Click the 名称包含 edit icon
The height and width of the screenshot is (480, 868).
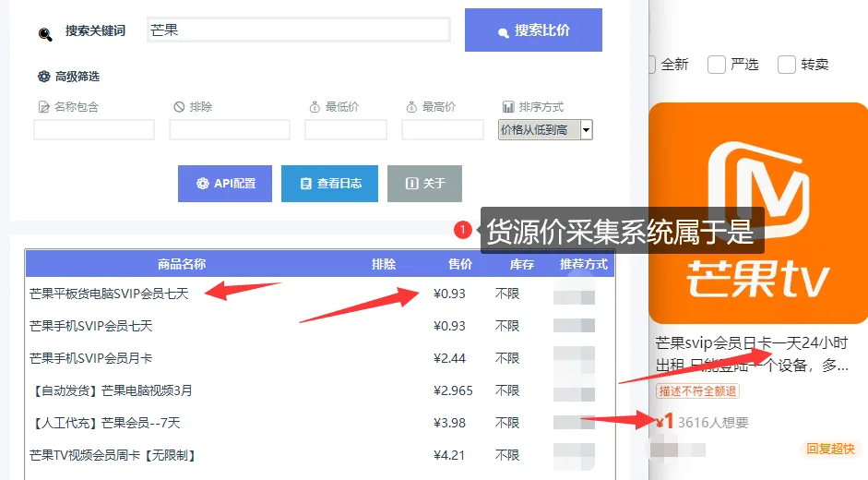(43, 107)
